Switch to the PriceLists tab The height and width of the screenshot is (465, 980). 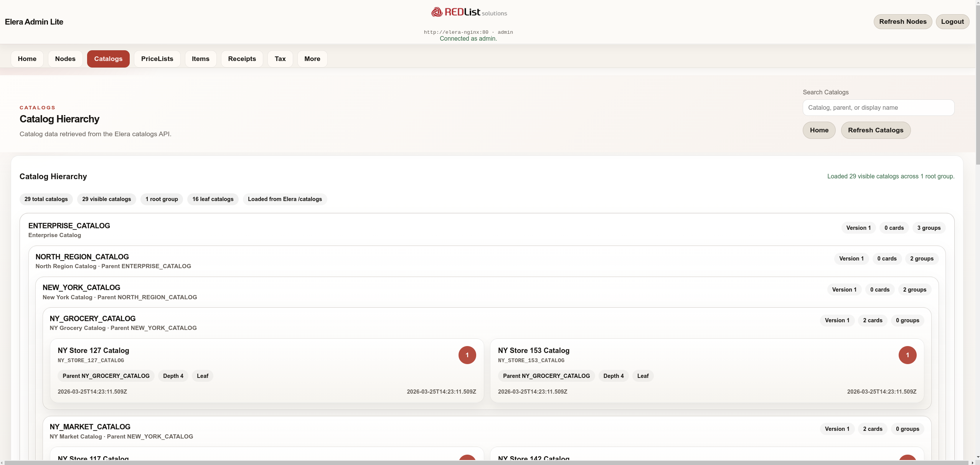(x=157, y=59)
